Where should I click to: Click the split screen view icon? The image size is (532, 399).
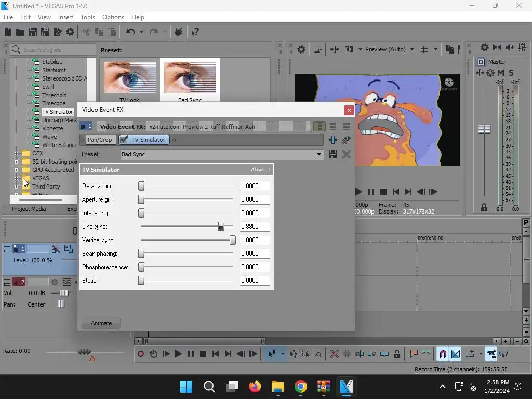349,49
